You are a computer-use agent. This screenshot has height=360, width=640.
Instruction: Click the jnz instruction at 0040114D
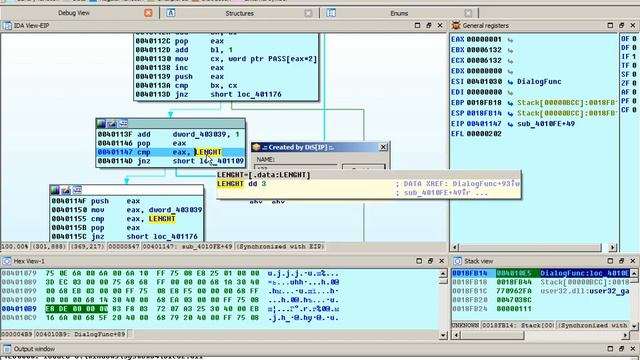coord(170,161)
